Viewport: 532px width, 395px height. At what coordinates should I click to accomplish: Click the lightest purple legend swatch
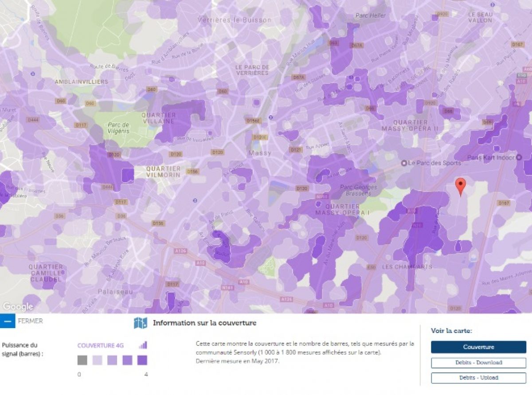(x=97, y=360)
